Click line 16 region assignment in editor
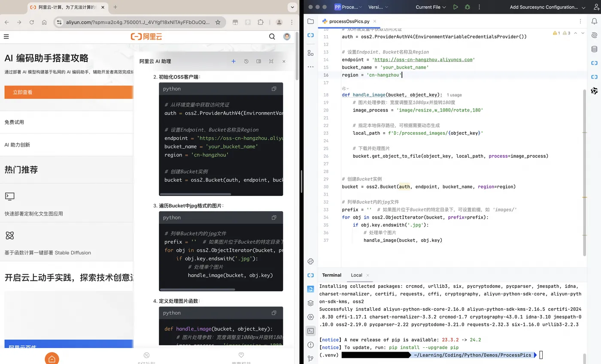601x364 pixels. pos(372,75)
